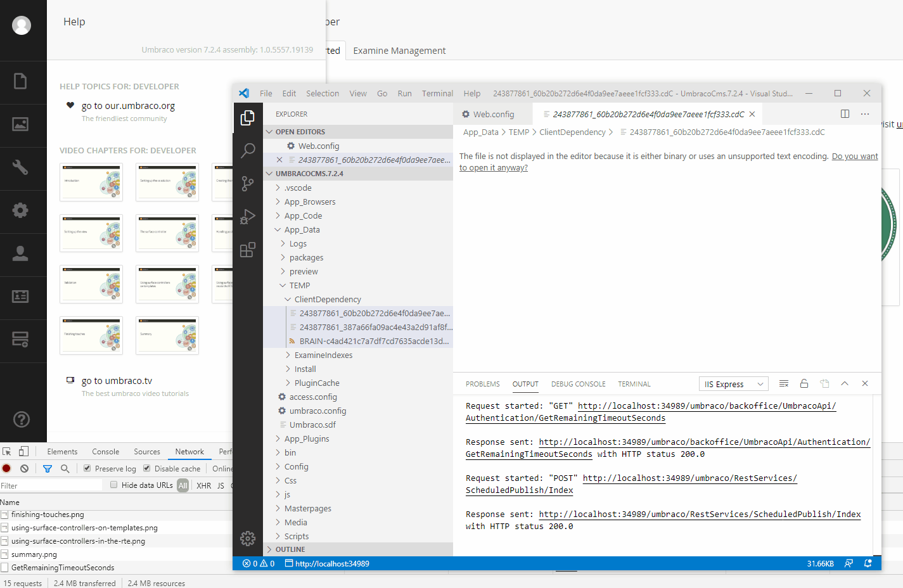Click the feedback icon in the status bar
The height and width of the screenshot is (588, 903).
tap(849, 563)
